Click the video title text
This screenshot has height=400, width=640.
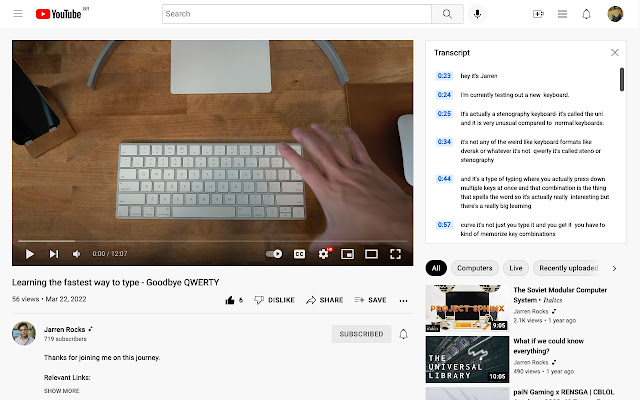(x=116, y=282)
